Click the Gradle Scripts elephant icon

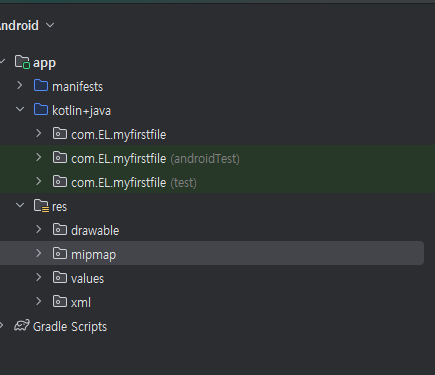click(22, 326)
